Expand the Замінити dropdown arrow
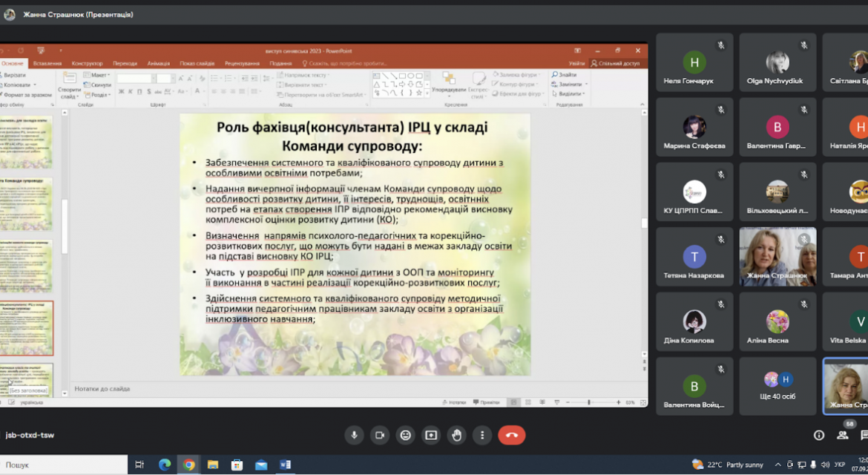868x475 pixels. [x=586, y=84]
